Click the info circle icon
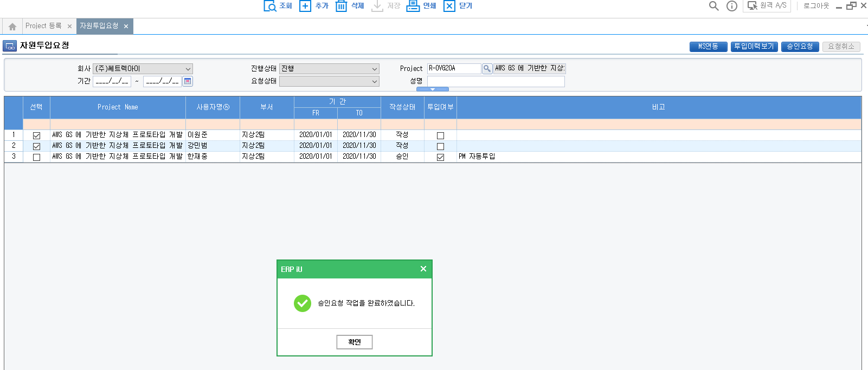Image resolution: width=868 pixels, height=370 pixels. 731,6
